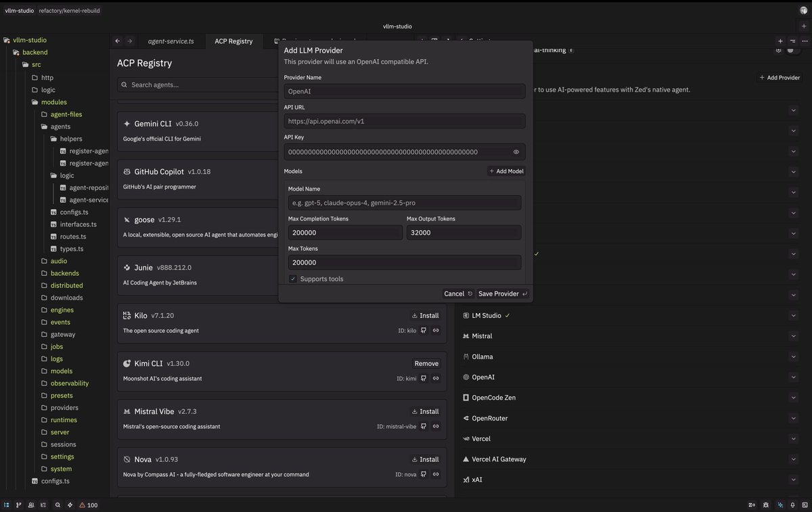The height and width of the screenshot is (512, 812).
Task: Install the Kilo agent
Action: pyautogui.click(x=425, y=315)
